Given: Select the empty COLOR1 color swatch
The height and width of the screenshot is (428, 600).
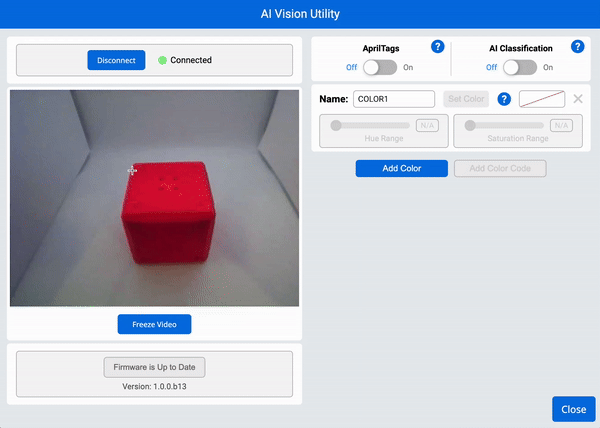Looking at the screenshot, I should (x=542, y=99).
